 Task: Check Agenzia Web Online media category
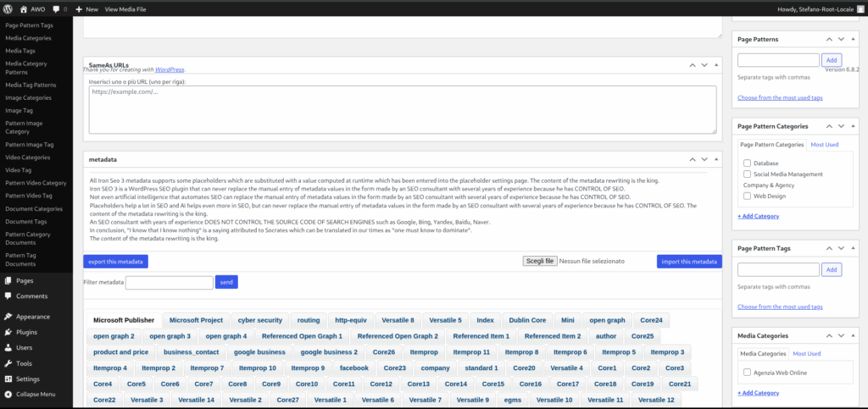click(x=748, y=373)
